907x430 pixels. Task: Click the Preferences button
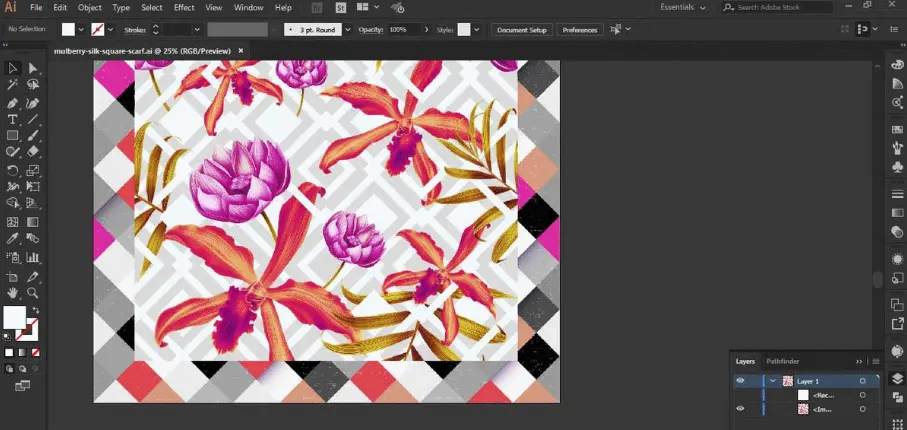click(580, 30)
